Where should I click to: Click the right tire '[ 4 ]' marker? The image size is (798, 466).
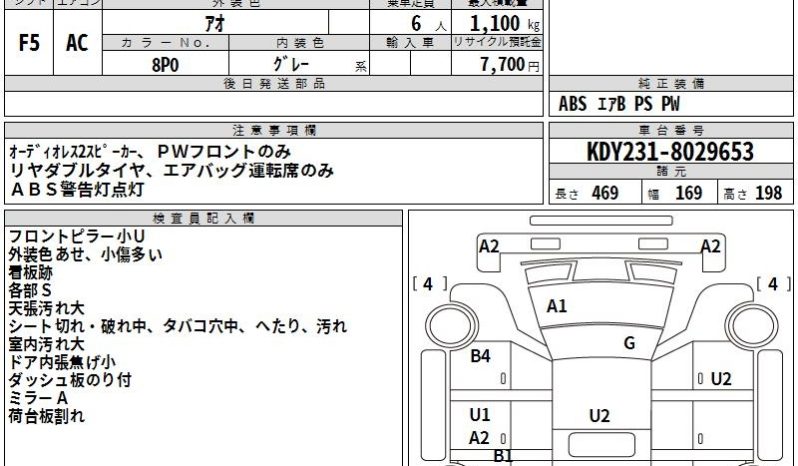click(774, 284)
